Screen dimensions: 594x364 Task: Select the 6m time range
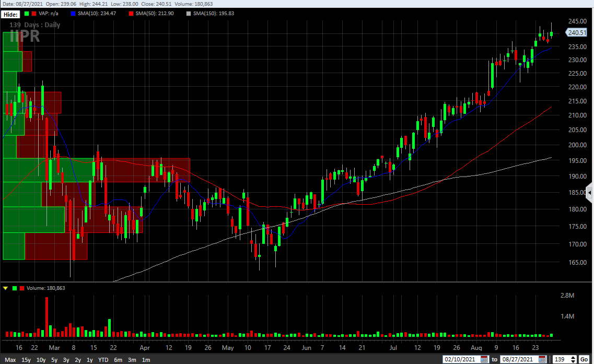coord(118,360)
